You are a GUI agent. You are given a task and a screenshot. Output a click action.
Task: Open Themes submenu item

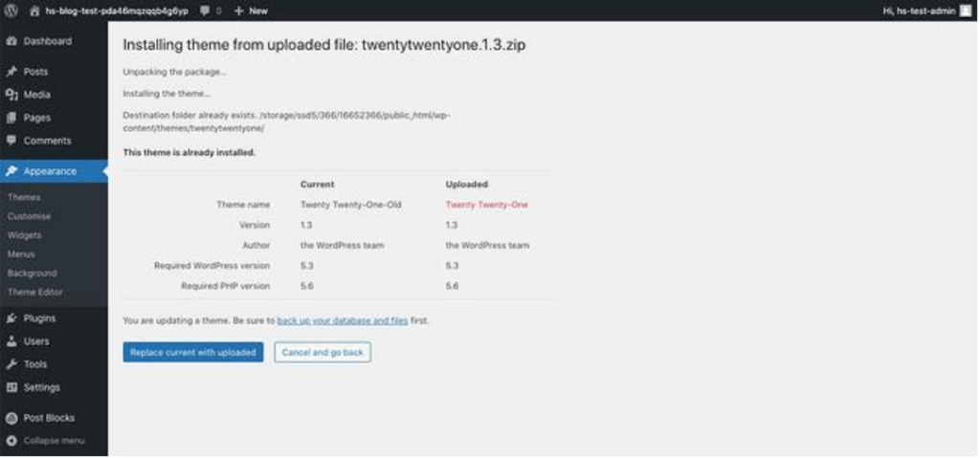pos(24,197)
